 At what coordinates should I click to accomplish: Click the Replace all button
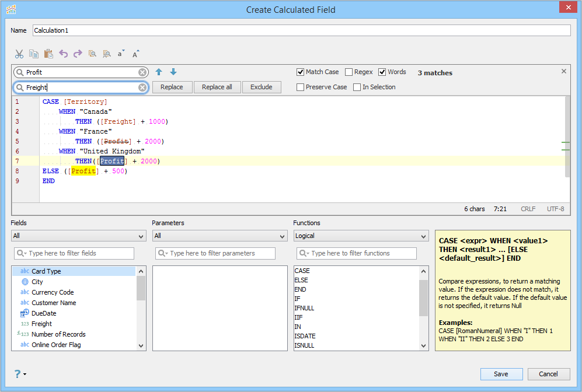[x=217, y=87]
